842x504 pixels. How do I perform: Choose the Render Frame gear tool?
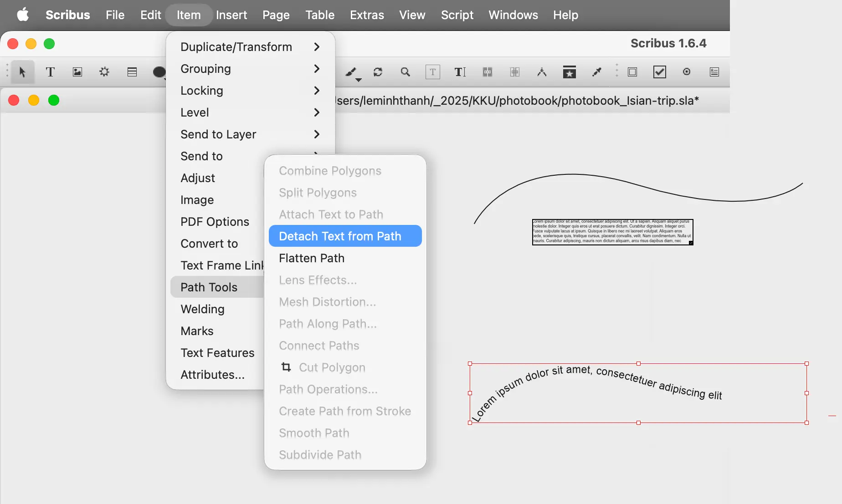(104, 72)
